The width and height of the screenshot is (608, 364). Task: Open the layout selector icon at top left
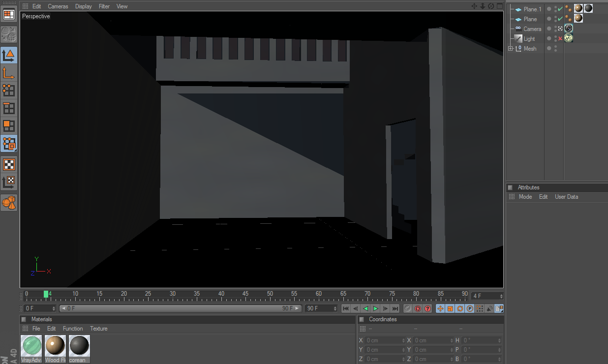(x=9, y=14)
